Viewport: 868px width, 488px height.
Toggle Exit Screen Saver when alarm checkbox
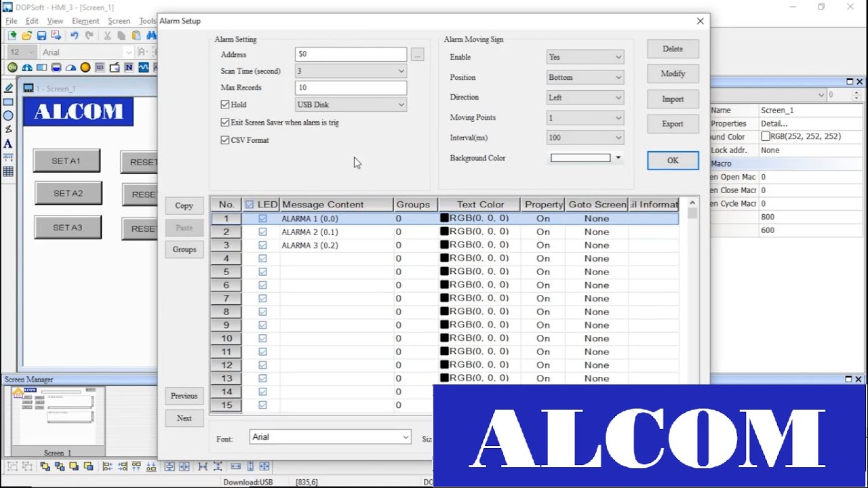click(225, 123)
